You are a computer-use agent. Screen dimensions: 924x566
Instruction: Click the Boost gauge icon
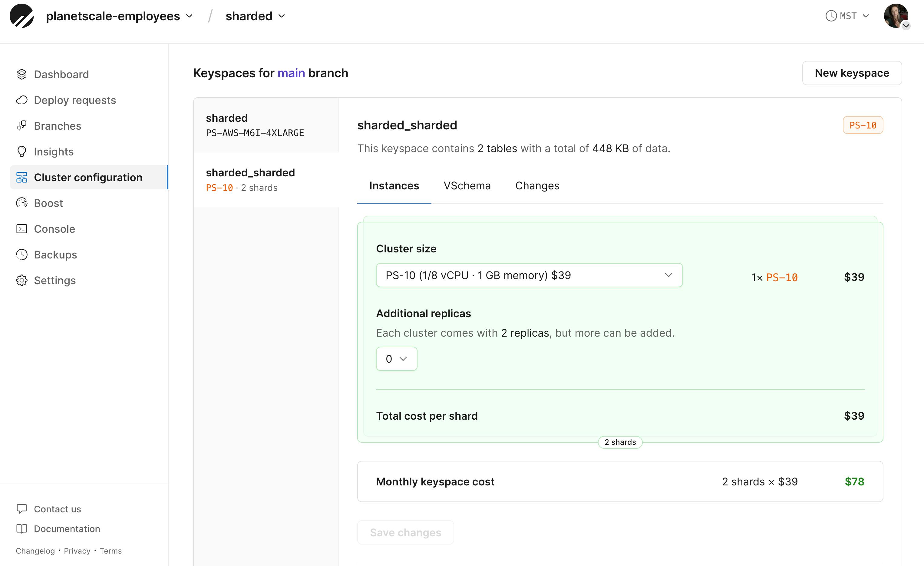[x=22, y=203]
